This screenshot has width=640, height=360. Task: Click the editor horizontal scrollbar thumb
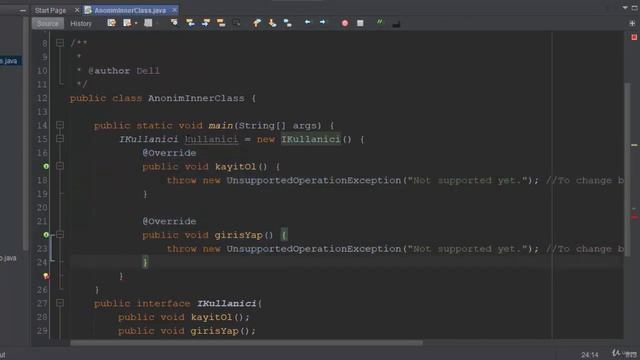(247, 343)
